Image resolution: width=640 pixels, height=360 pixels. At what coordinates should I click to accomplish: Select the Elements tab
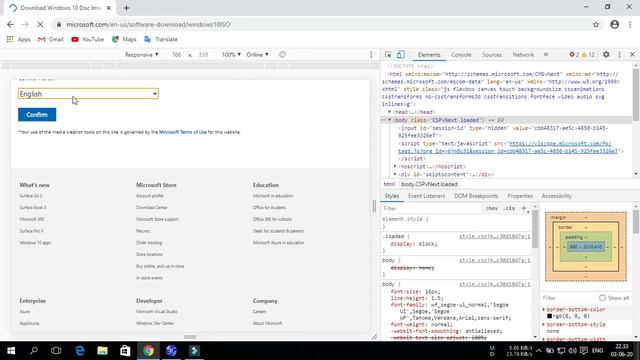[x=429, y=55]
